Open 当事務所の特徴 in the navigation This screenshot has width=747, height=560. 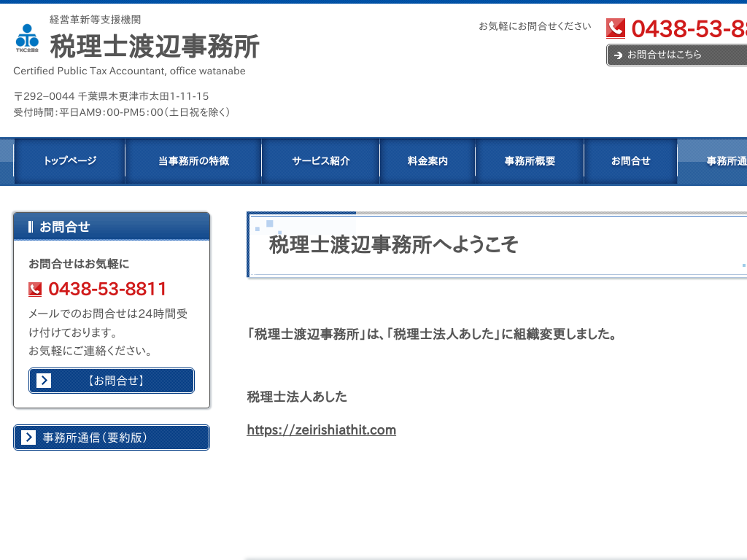[x=193, y=161]
